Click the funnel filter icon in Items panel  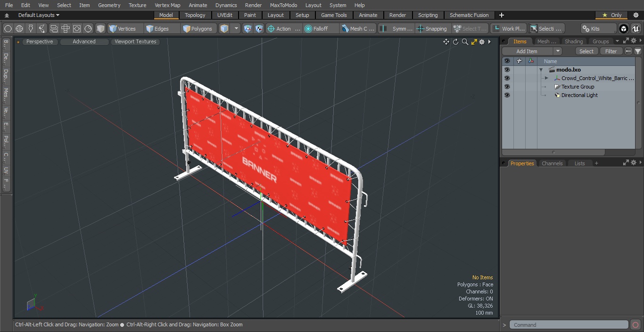638,51
